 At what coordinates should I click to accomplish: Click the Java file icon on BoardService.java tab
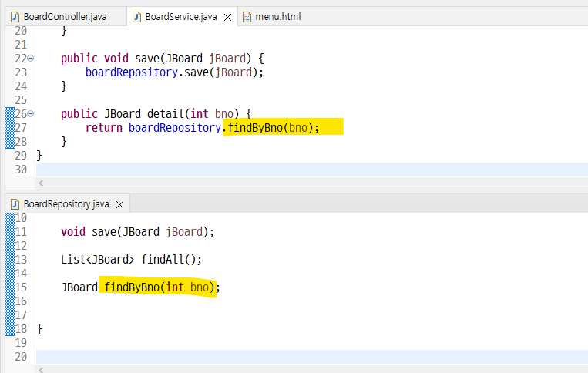137,17
